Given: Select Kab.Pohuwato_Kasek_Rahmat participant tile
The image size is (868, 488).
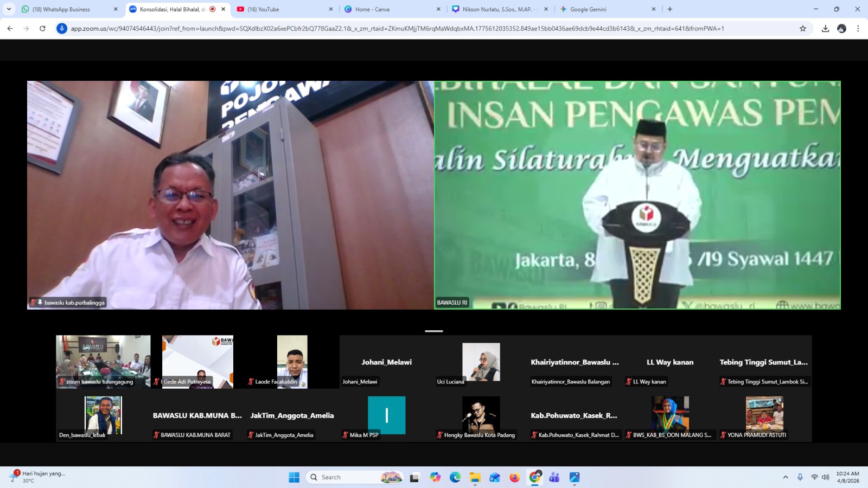Looking at the screenshot, I should click(576, 415).
